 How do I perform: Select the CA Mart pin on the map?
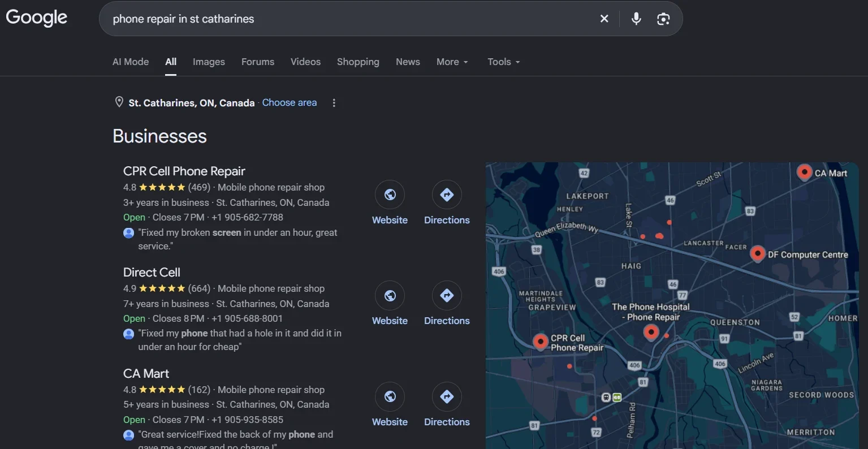(804, 172)
